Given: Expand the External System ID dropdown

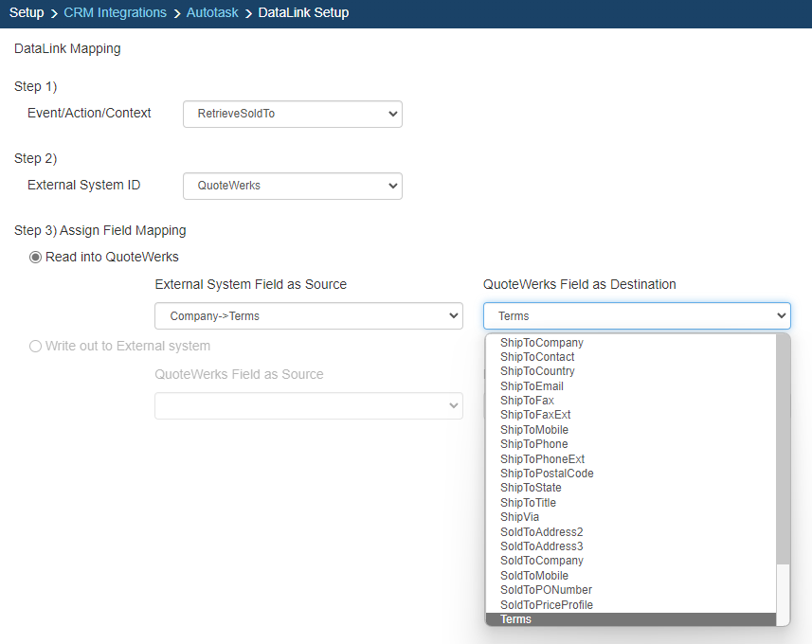Looking at the screenshot, I should [x=292, y=186].
